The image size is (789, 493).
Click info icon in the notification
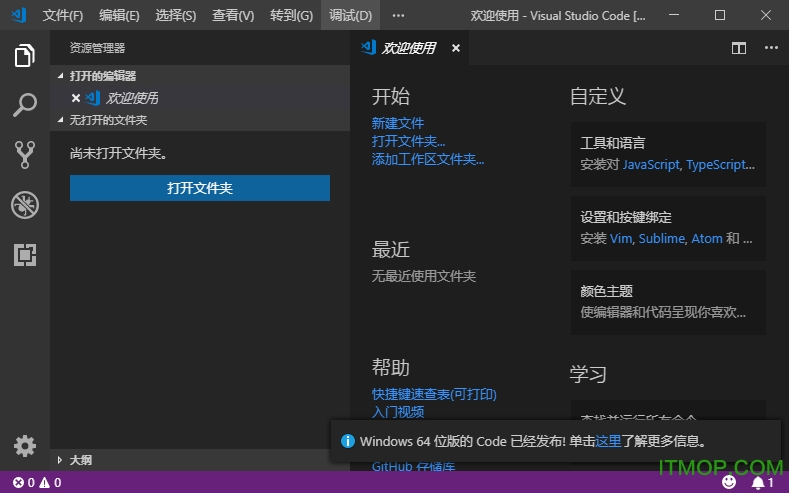[x=347, y=441]
